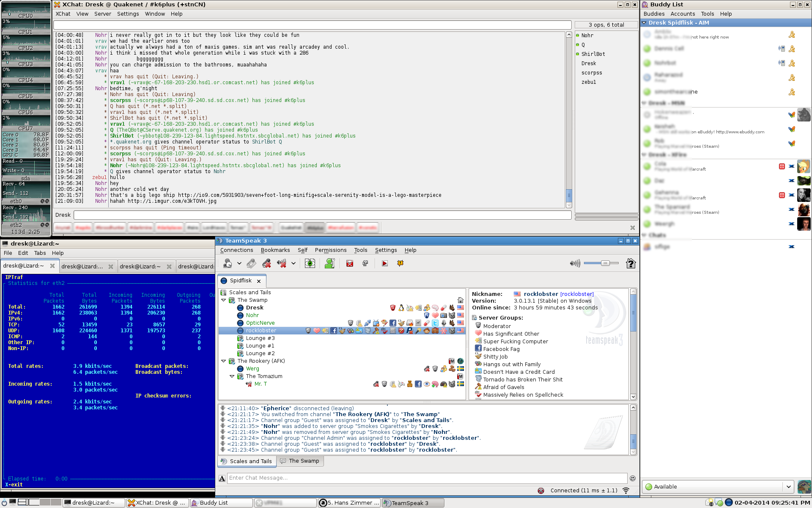Open Bookmarks menu in TeamSpeak
Viewport: 812px width, 508px height.
point(275,250)
